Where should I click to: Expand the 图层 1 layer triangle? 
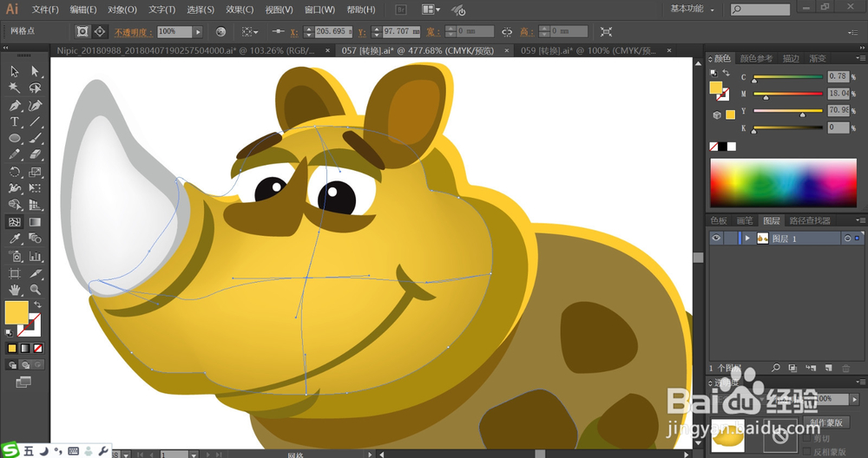747,239
